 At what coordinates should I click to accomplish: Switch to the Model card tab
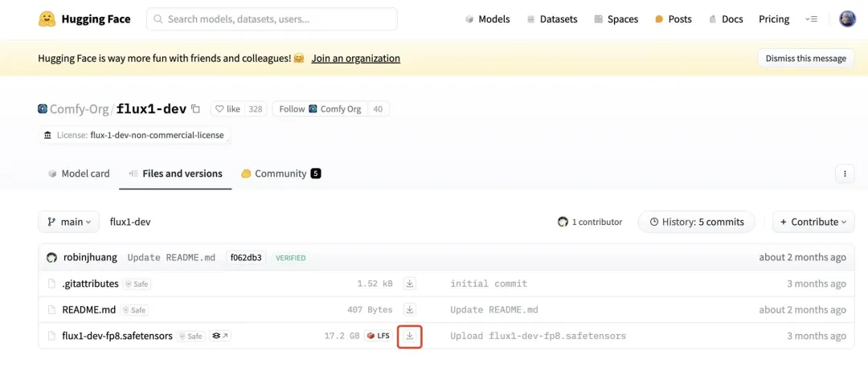click(79, 174)
